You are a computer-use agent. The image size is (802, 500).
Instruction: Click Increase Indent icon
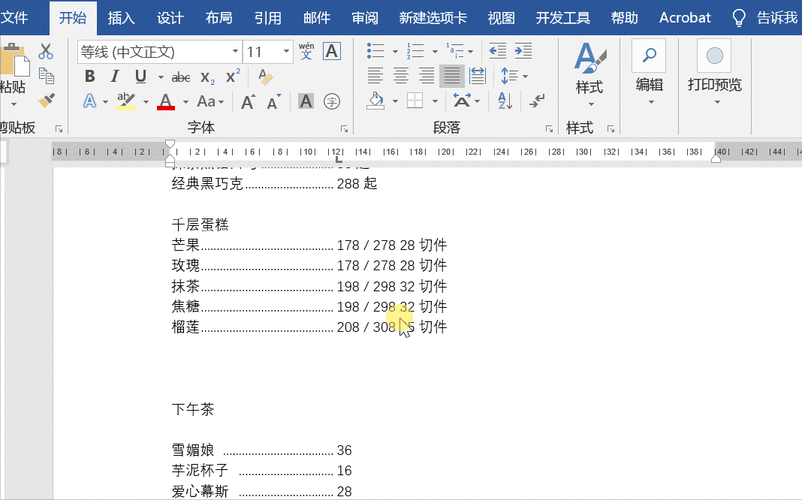(523, 51)
